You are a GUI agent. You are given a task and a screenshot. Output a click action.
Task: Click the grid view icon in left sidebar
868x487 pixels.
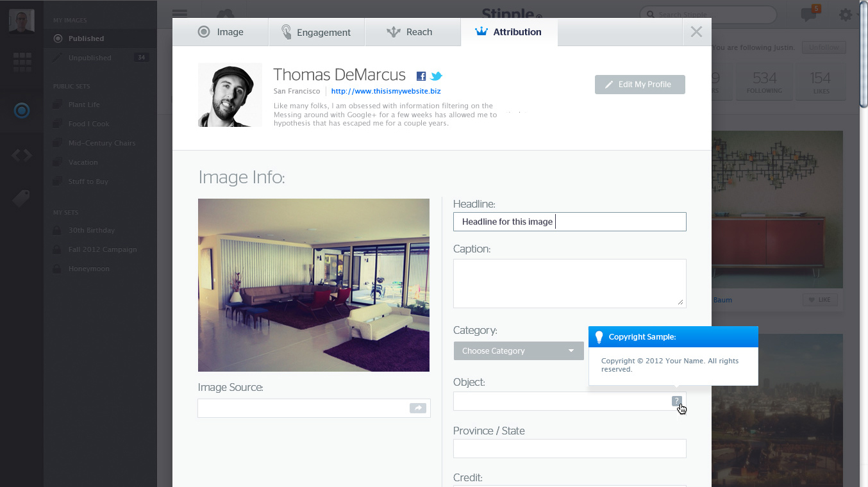(22, 62)
